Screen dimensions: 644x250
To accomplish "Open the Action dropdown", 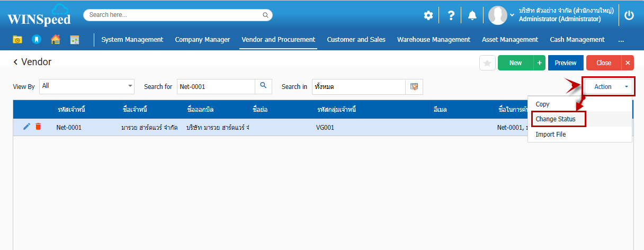I will 608,87.
